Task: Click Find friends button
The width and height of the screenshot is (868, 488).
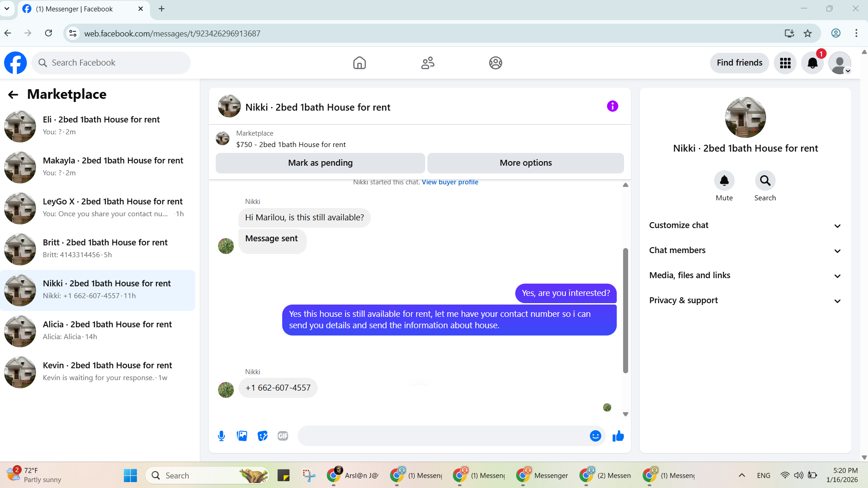Action: coord(739,63)
